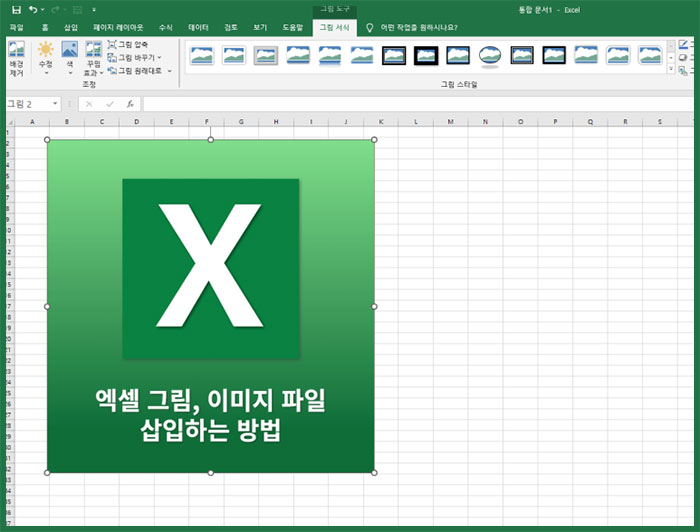The height and width of the screenshot is (532, 700).
Task: Apply the thick black matte picture style
Action: tap(426, 56)
